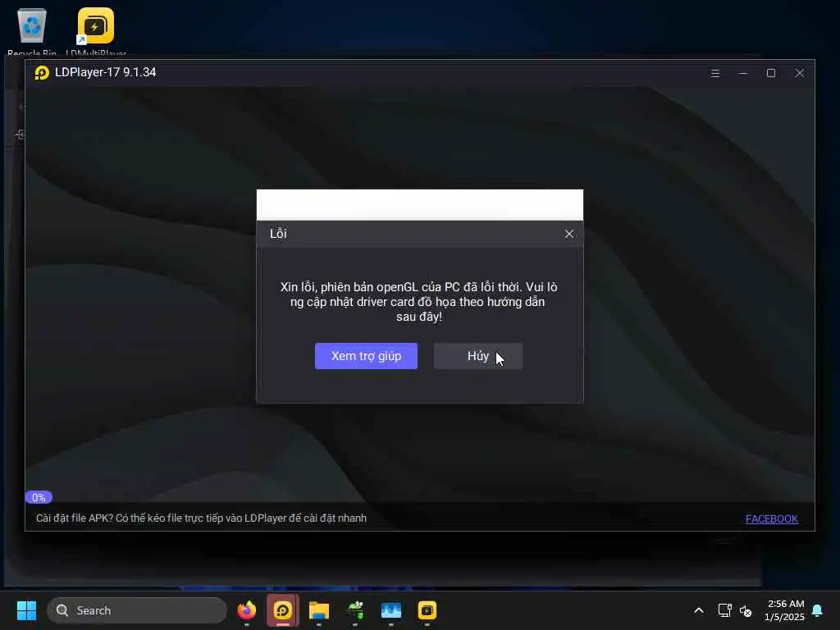Open LDMultiPlayer desktop shortcut
Image resolution: width=840 pixels, height=630 pixels.
point(96,31)
